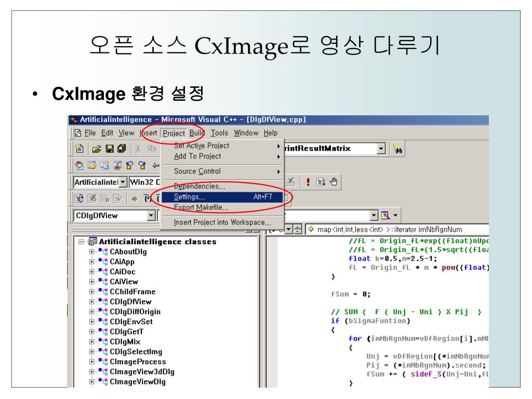The width and height of the screenshot is (532, 399).
Task: Click the icon with key and curved right arrow
Action: click(142, 165)
